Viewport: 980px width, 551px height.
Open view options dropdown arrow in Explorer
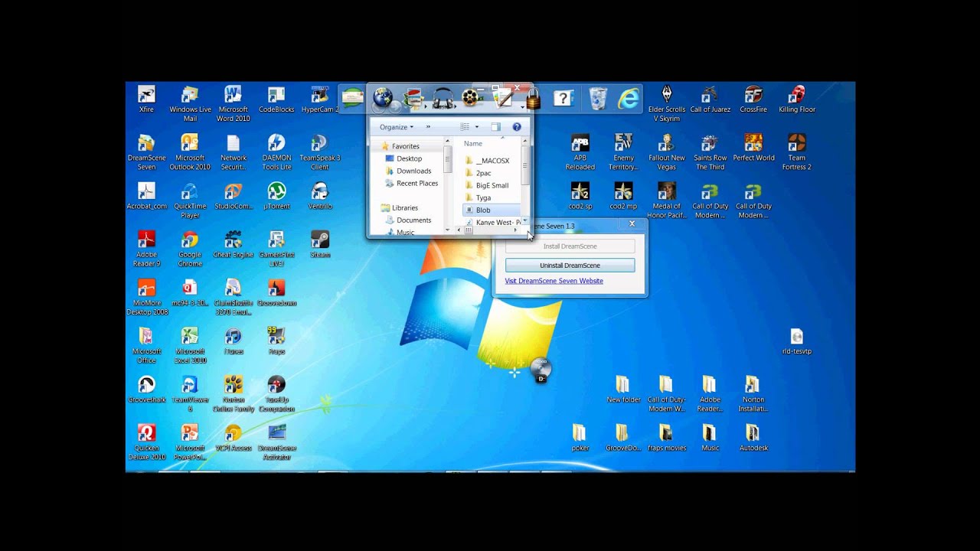tap(476, 127)
